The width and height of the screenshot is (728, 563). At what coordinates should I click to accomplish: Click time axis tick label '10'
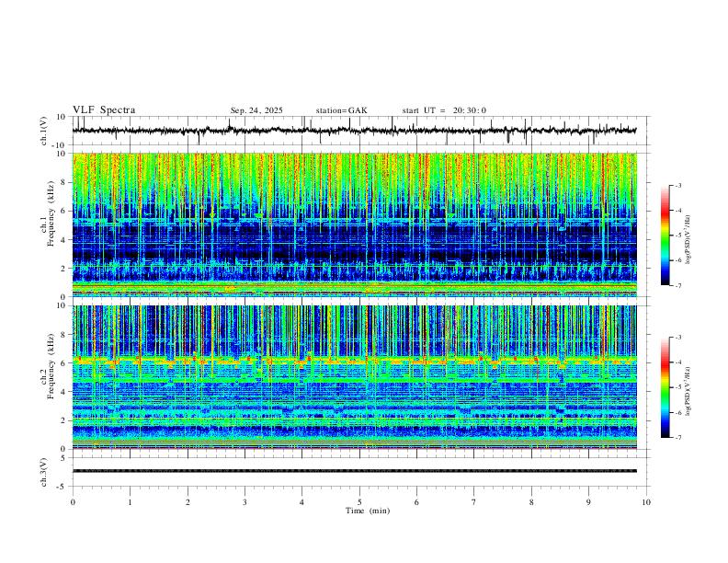pos(646,502)
